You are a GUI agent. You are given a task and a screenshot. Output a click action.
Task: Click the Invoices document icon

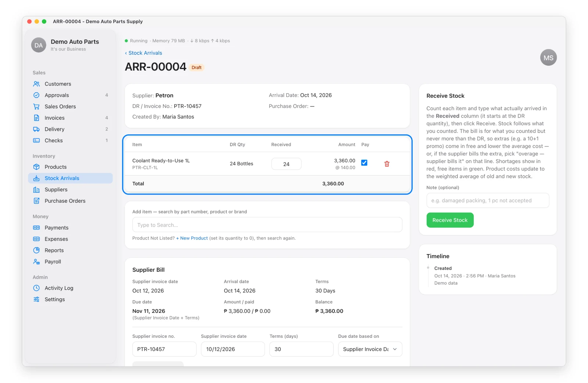[x=36, y=118]
